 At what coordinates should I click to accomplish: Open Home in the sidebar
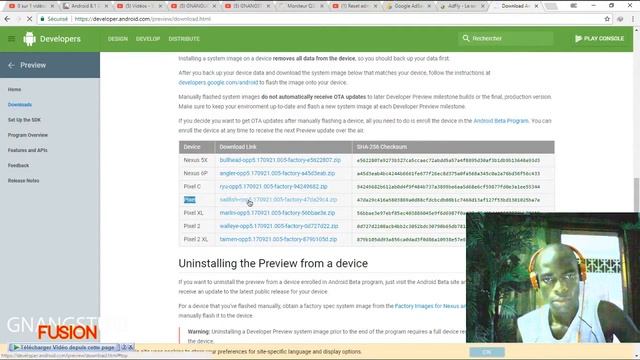point(14,89)
